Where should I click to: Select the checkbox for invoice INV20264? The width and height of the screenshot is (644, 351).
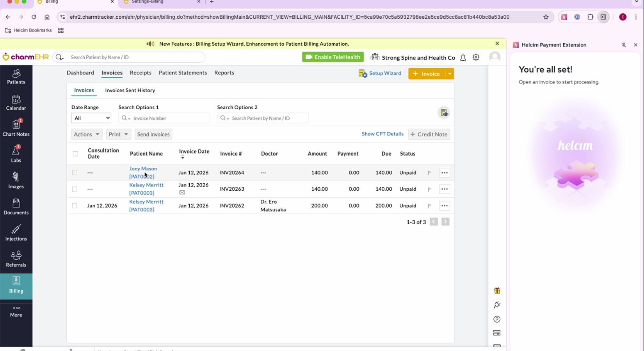[x=75, y=173]
